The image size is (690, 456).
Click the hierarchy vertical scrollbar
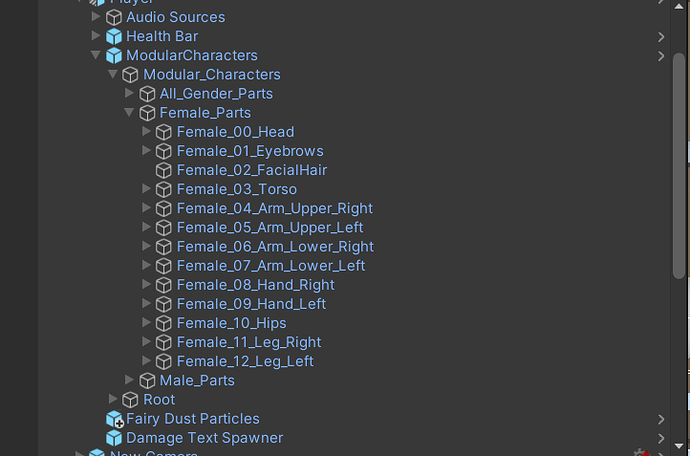pos(680,150)
